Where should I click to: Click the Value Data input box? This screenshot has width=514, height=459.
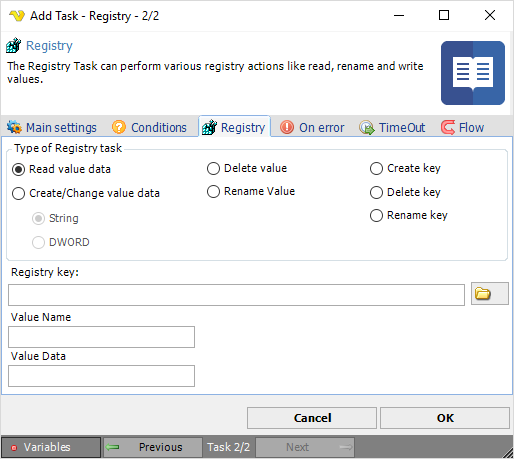tap(101, 376)
